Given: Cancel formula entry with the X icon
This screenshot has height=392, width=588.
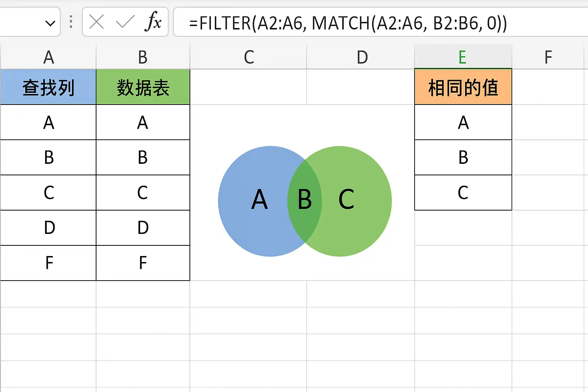Looking at the screenshot, I should [x=96, y=22].
